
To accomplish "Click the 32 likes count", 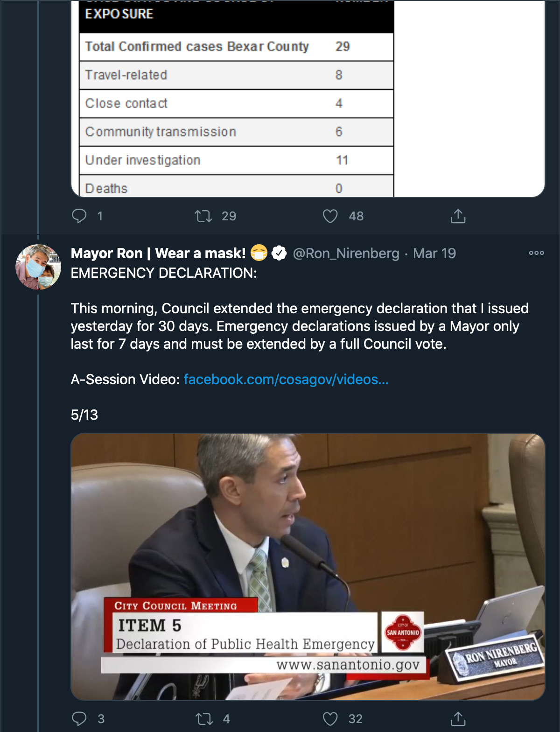I will [x=356, y=719].
